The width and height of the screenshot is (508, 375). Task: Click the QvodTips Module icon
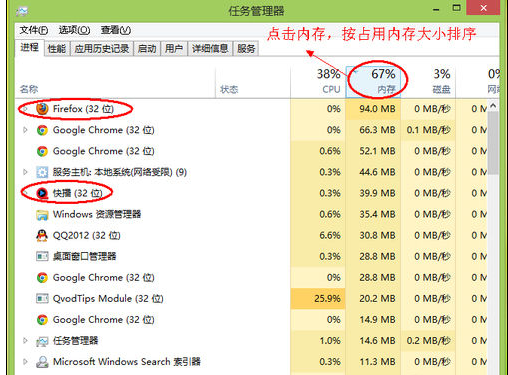pos(42,298)
